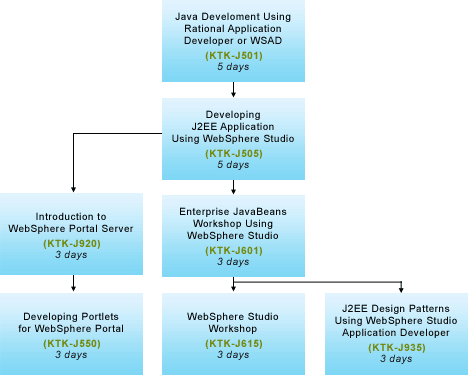
Task: Select the KTK-J615 course code
Action: 234,344
